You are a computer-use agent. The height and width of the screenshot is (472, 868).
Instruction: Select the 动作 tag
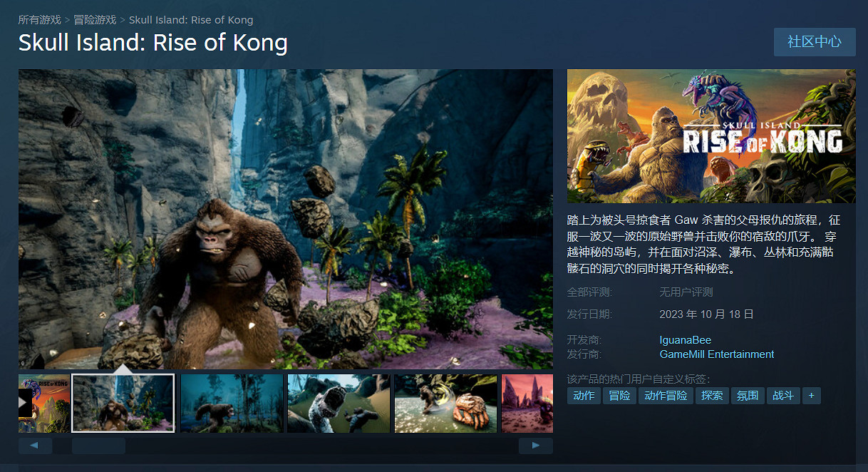point(584,396)
